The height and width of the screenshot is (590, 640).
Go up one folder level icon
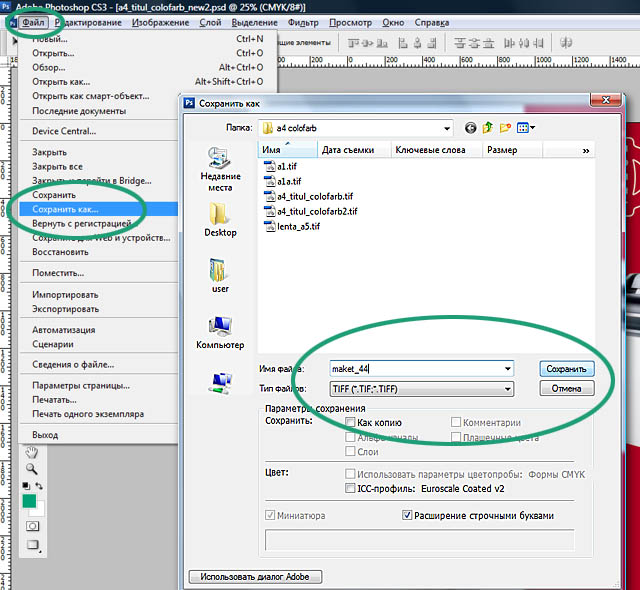488,128
